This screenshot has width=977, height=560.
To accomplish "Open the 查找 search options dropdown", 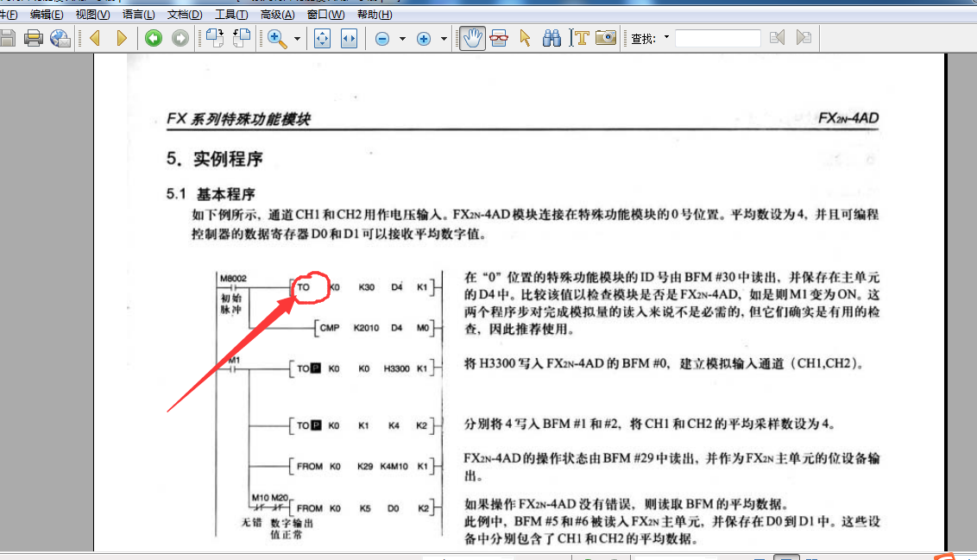I will coord(666,37).
